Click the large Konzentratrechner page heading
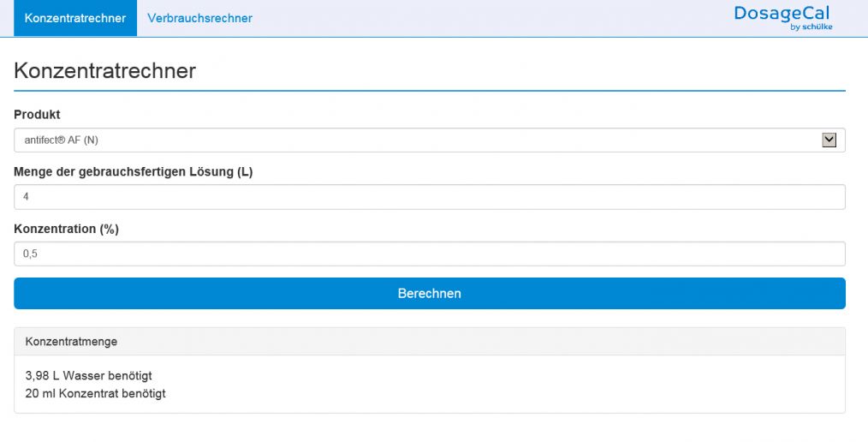The width and height of the screenshot is (868, 442). 104,70
